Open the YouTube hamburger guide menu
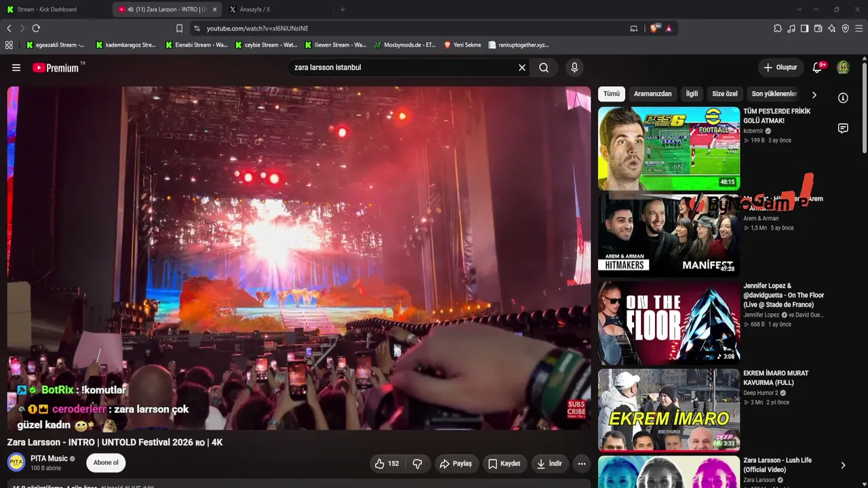This screenshot has width=868, height=488. (16, 68)
